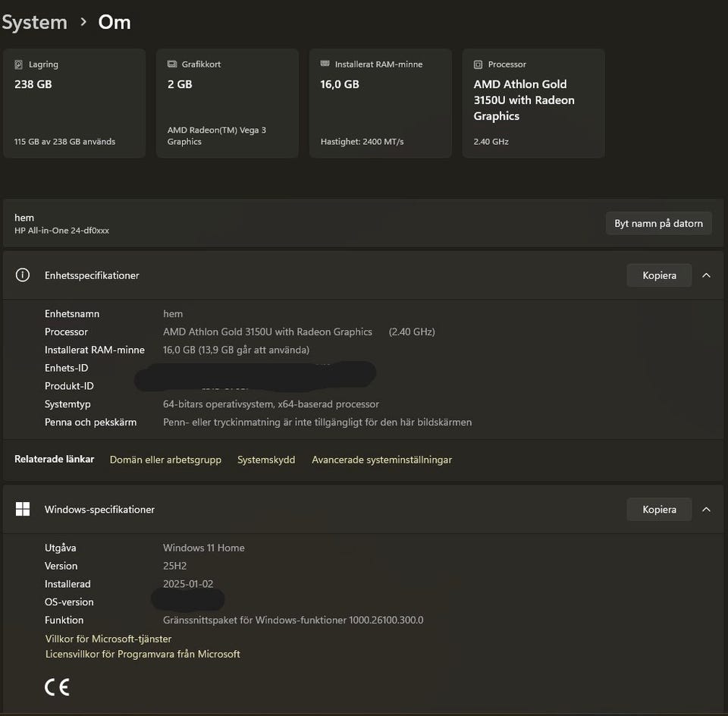Viewport: 728px width, 716px height.
Task: Go back to System in breadcrumb
Action: click(34, 22)
